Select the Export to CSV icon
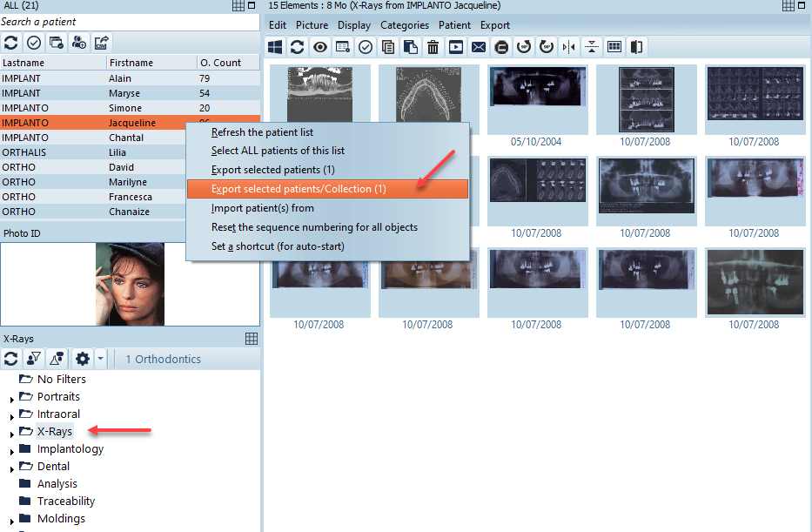812x532 pixels. (x=102, y=44)
